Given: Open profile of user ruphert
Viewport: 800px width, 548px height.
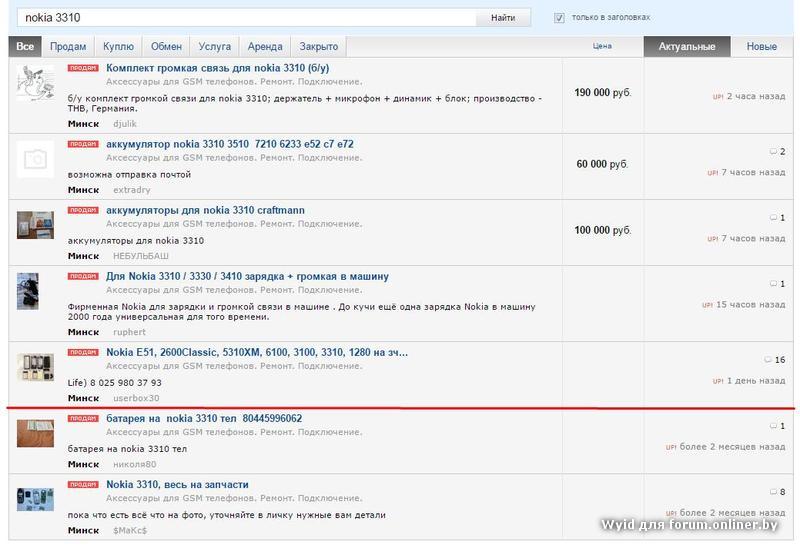Looking at the screenshot, I should click(129, 332).
